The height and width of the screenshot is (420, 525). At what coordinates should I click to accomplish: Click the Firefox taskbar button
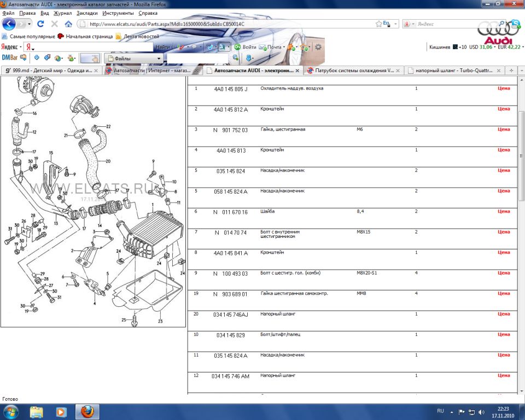click(87, 412)
